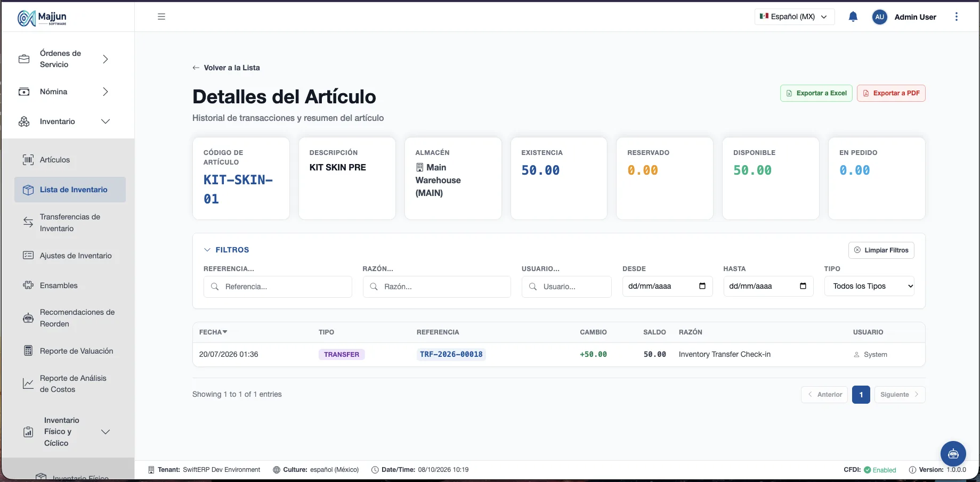This screenshot has height=482, width=980.
Task: Expand the Nómina submenu chevron
Action: click(x=106, y=92)
